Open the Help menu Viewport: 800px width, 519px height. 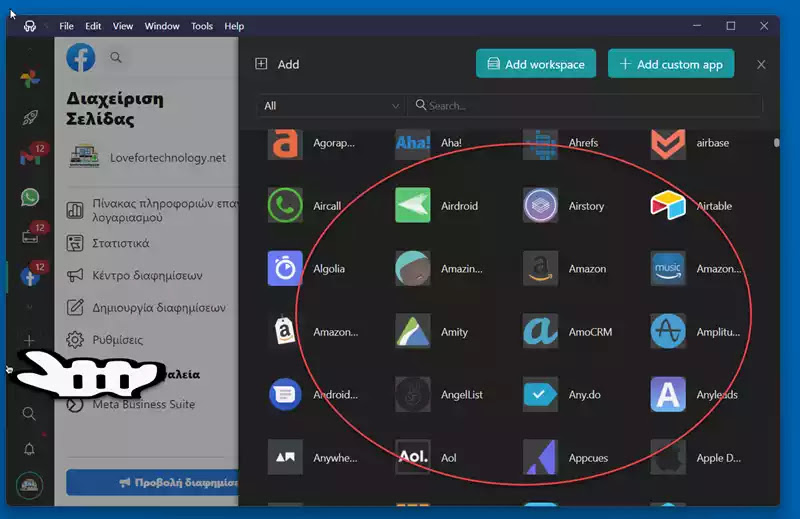tap(234, 26)
